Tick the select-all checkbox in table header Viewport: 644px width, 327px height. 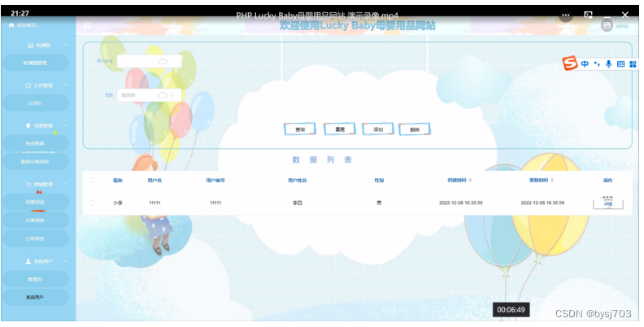[92, 181]
